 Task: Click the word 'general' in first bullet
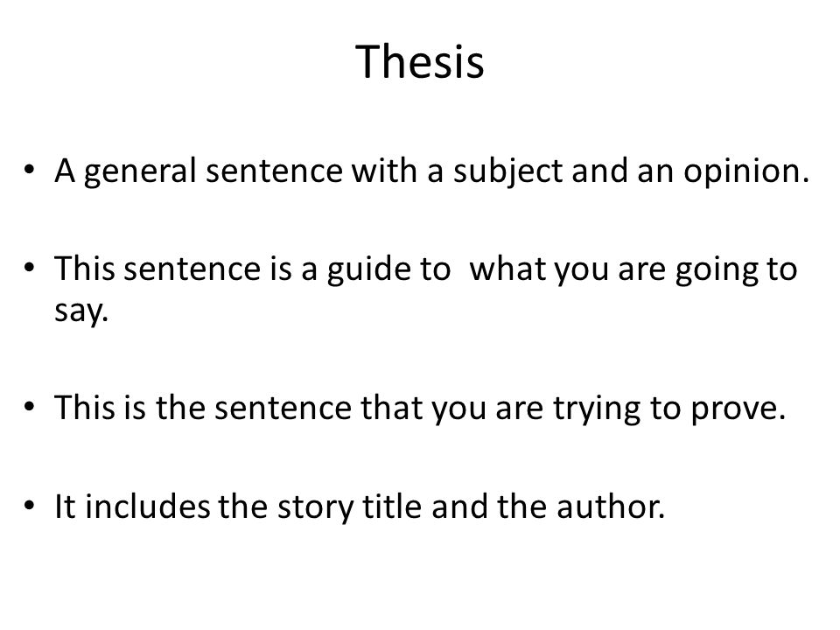point(140,172)
